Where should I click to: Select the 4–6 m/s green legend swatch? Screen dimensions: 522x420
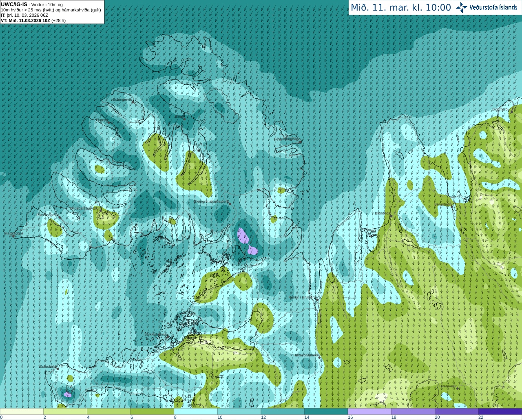pos(108,411)
